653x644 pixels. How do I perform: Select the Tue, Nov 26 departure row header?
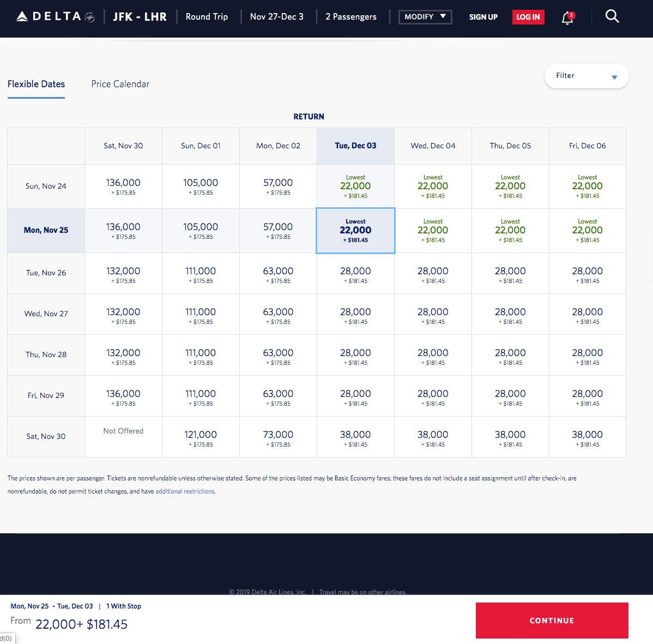coord(46,273)
